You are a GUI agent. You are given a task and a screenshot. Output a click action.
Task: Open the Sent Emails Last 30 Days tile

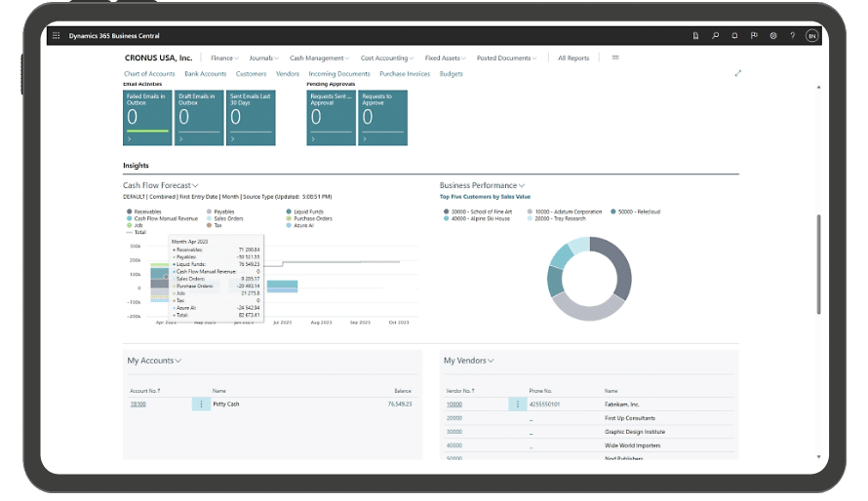coord(251,118)
